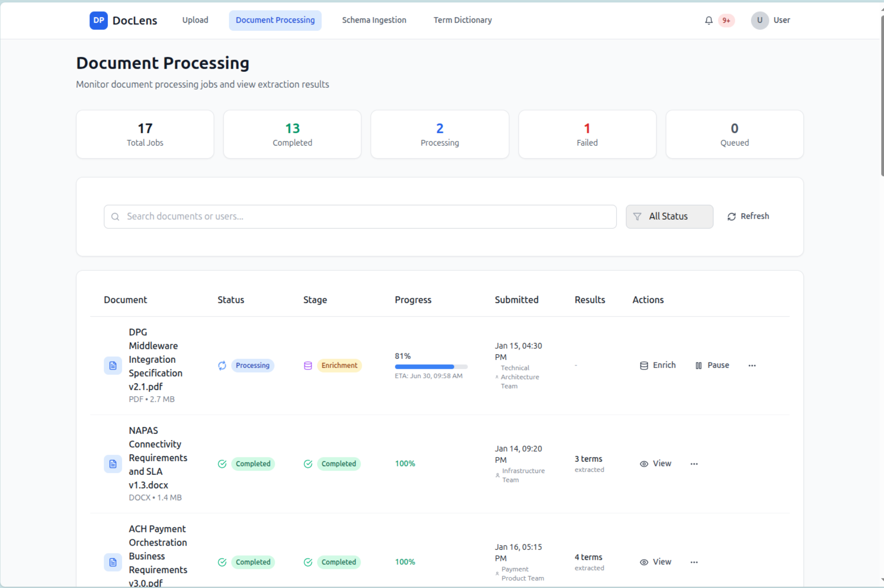Click the Enrichment stage database icon
Viewport: 884px width, 588px height.
pyautogui.click(x=308, y=366)
